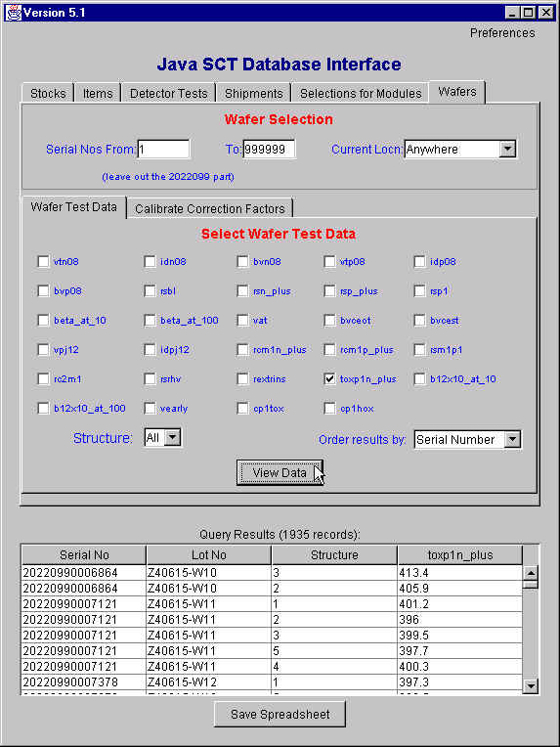This screenshot has width=560, height=747.
Task: Click the scroll up arrow in results table
Action: [531, 573]
